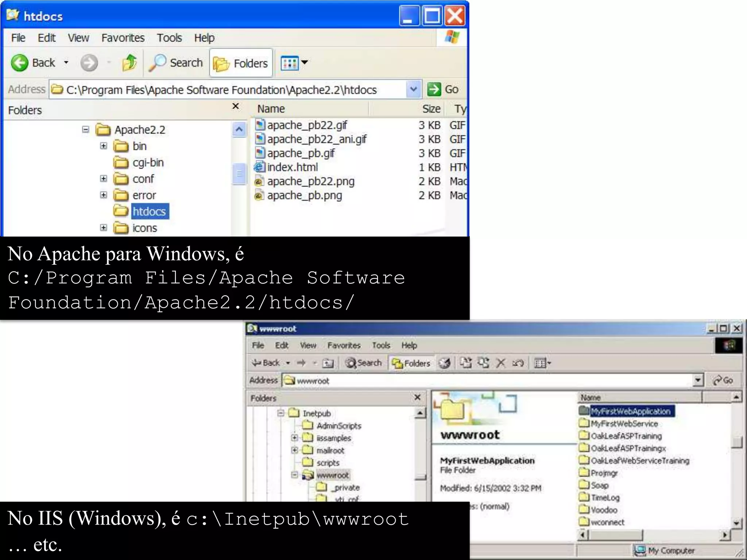Open the Tools menu in htdocs window
This screenshot has width=747, height=560.
[169, 38]
